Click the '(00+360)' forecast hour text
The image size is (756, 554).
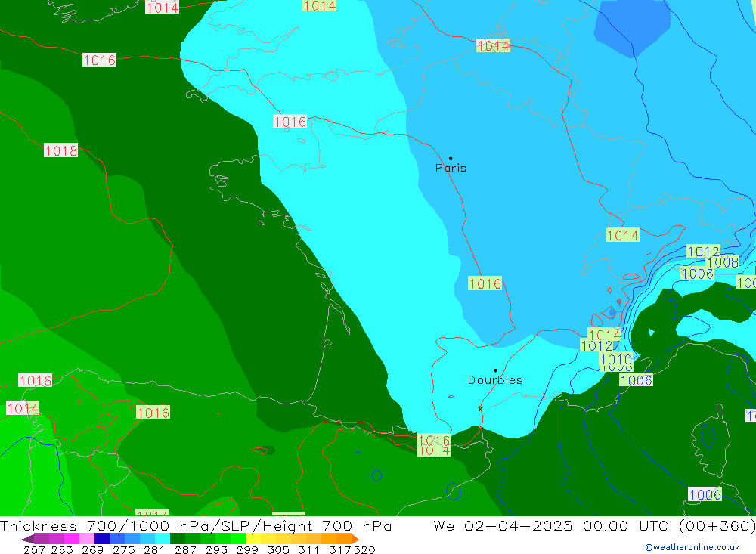click(x=717, y=525)
